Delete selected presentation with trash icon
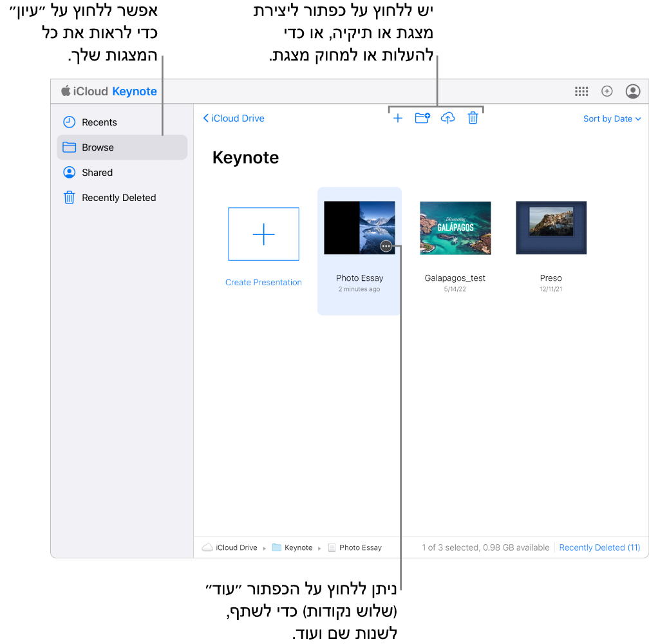The height and width of the screenshot is (644, 649). click(x=473, y=118)
